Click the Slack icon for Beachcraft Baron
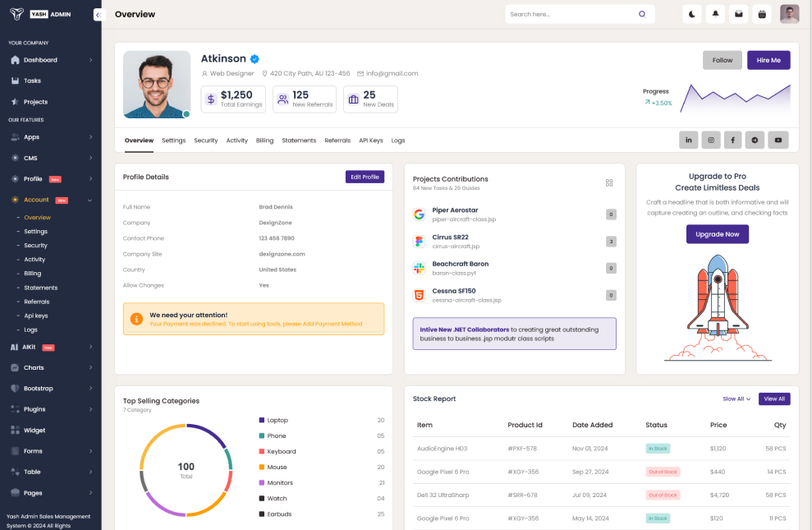The image size is (812, 530). pyautogui.click(x=419, y=268)
